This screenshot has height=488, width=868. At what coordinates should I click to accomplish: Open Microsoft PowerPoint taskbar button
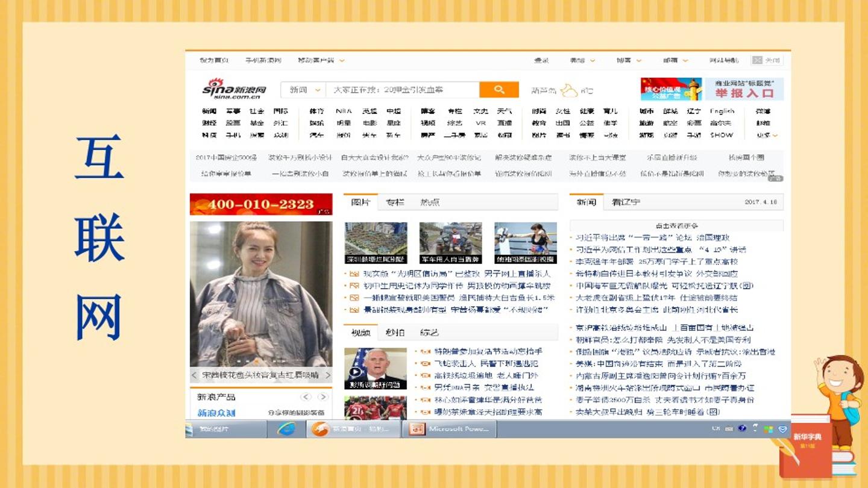pyautogui.click(x=449, y=429)
